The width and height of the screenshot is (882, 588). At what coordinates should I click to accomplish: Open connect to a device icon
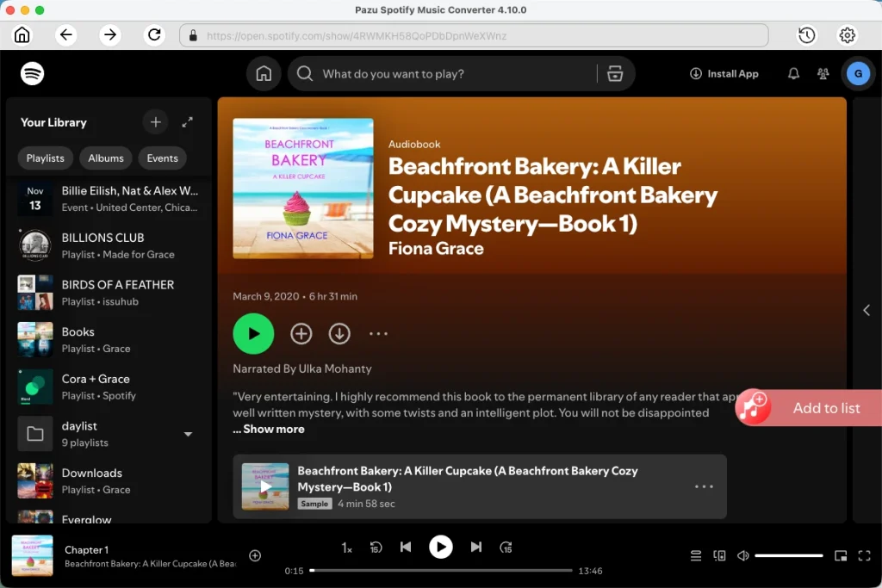[x=719, y=555]
